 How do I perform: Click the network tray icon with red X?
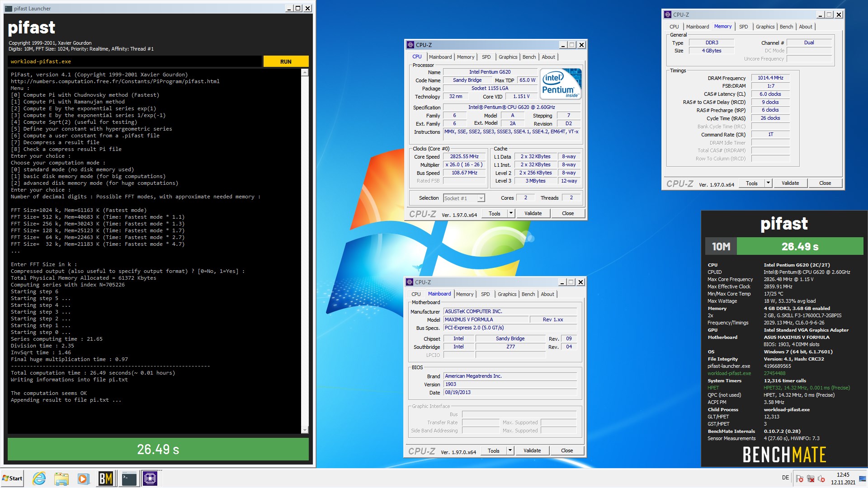[x=811, y=479]
